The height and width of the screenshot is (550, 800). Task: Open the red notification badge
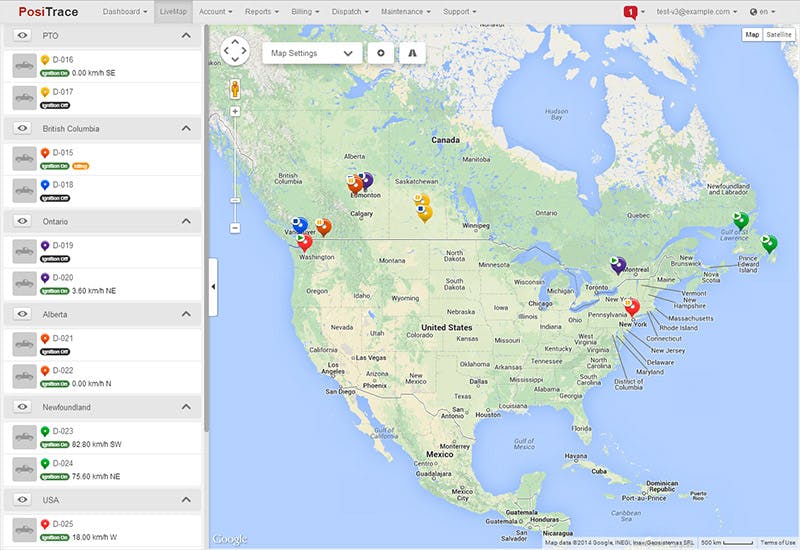coord(631,12)
